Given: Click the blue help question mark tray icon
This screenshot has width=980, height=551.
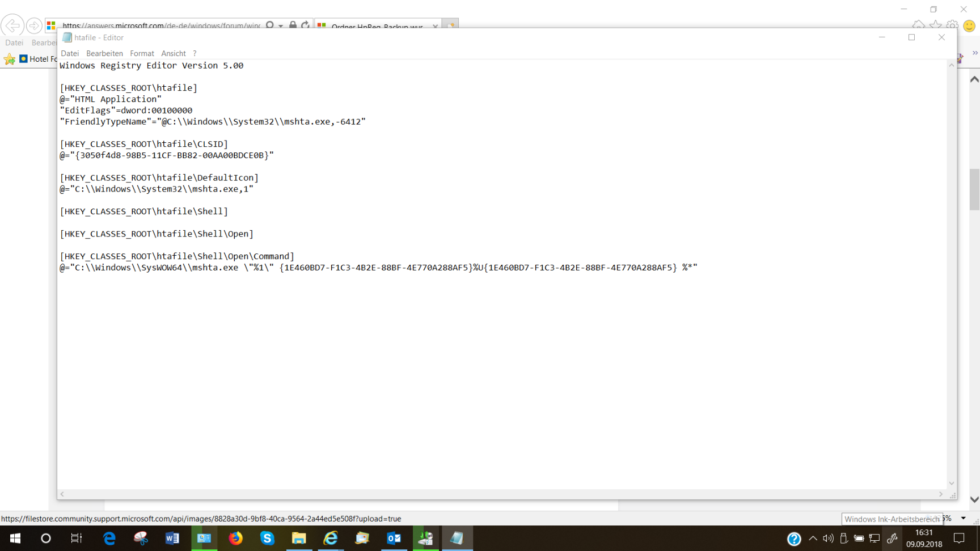Looking at the screenshot, I should tap(794, 539).
